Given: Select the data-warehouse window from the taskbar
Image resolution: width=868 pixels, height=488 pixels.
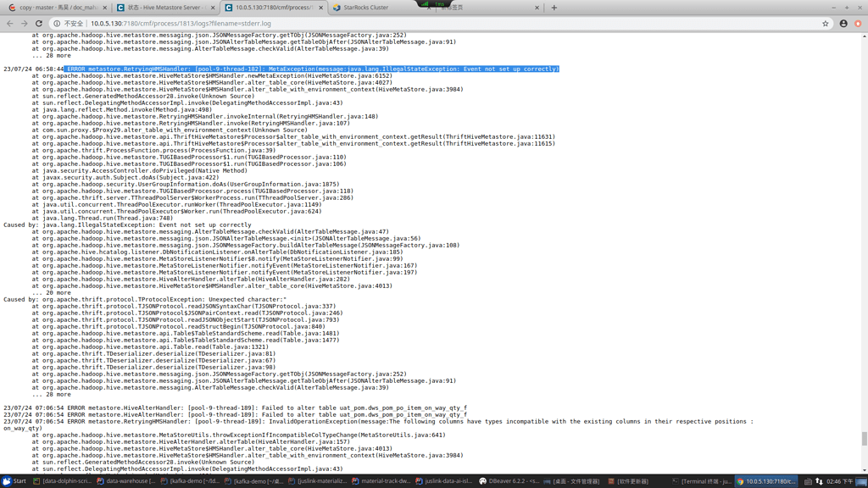Looking at the screenshot, I should click(127, 481).
